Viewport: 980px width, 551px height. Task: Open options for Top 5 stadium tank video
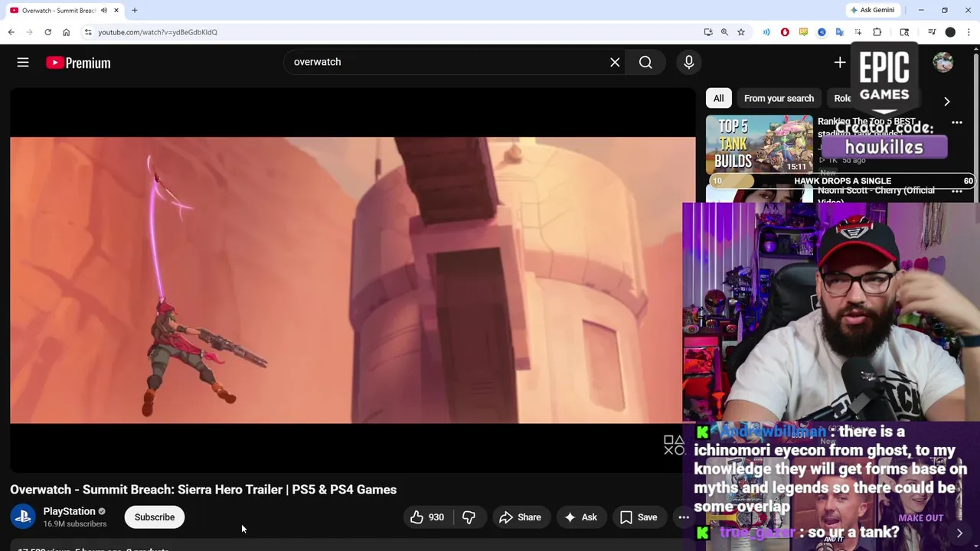tap(957, 122)
